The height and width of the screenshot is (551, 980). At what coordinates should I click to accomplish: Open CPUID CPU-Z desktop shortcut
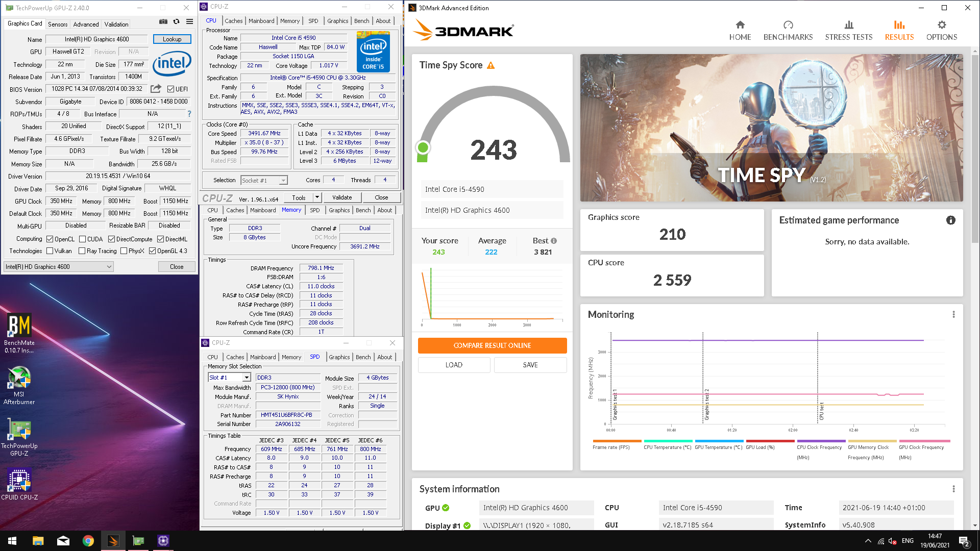click(x=19, y=484)
